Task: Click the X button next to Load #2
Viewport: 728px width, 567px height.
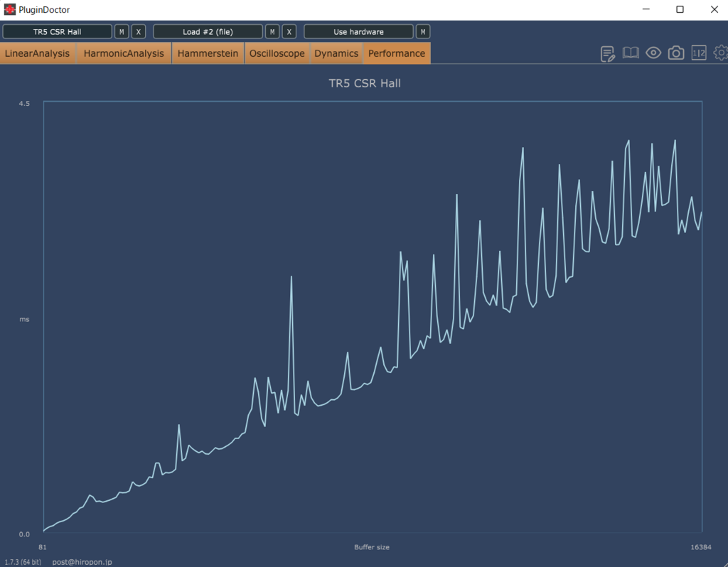Action: [289, 31]
